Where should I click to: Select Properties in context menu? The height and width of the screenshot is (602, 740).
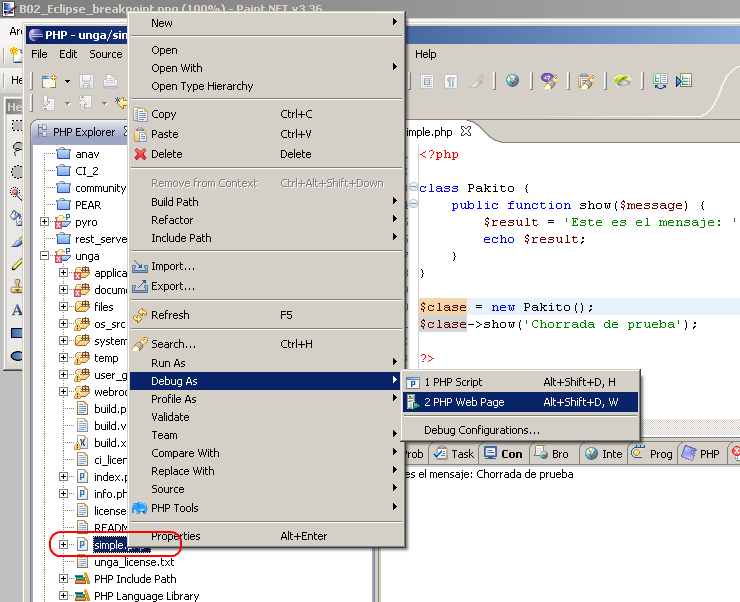click(266, 536)
